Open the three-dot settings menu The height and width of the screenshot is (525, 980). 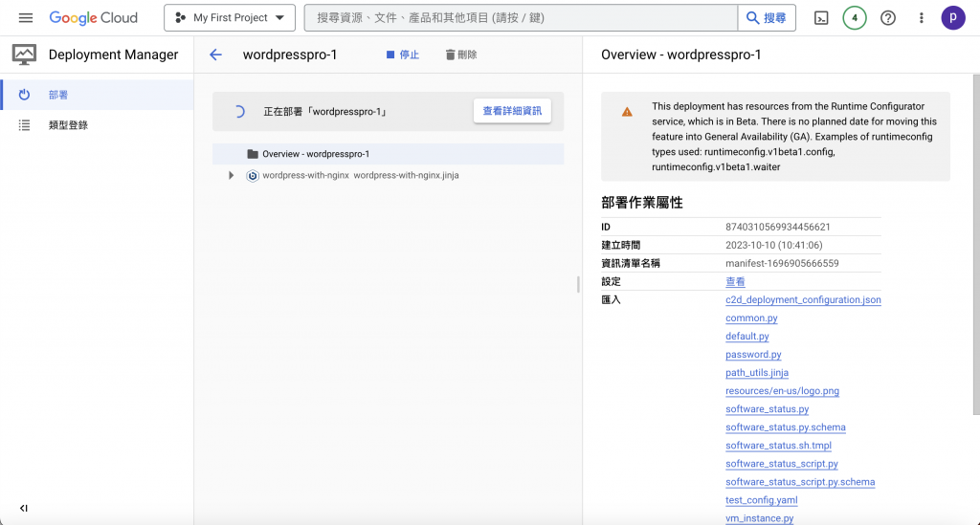pos(922,18)
